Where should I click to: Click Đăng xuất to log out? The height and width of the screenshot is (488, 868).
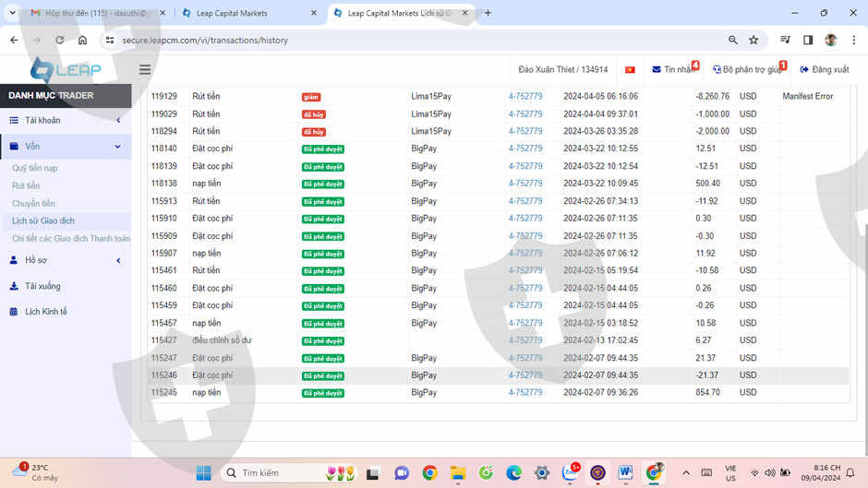[x=825, y=69]
